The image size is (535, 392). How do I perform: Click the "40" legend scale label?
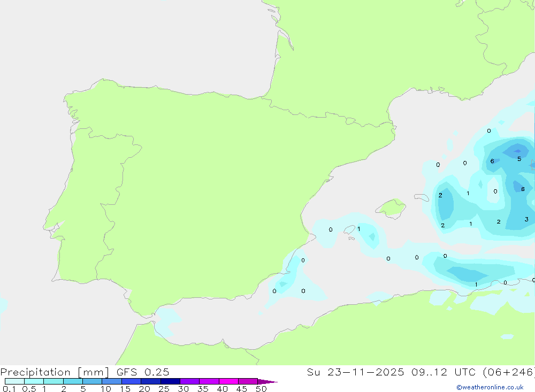pyautogui.click(x=222, y=389)
